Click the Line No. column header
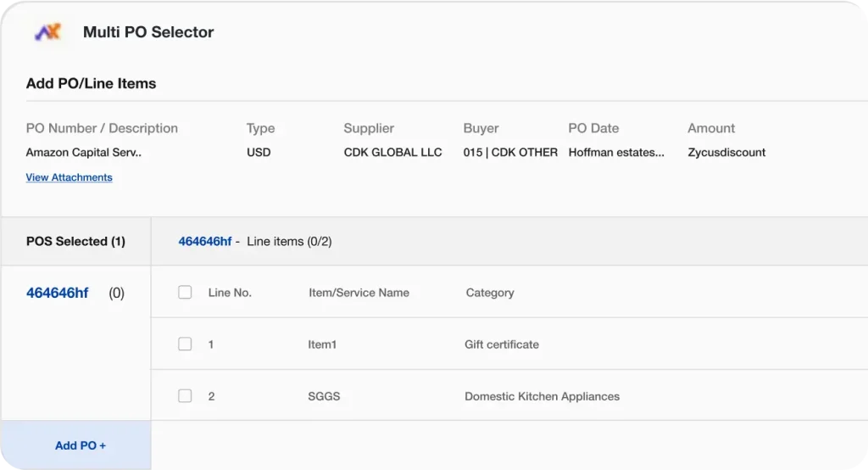Screen dimensions: 868x470 click(230, 293)
